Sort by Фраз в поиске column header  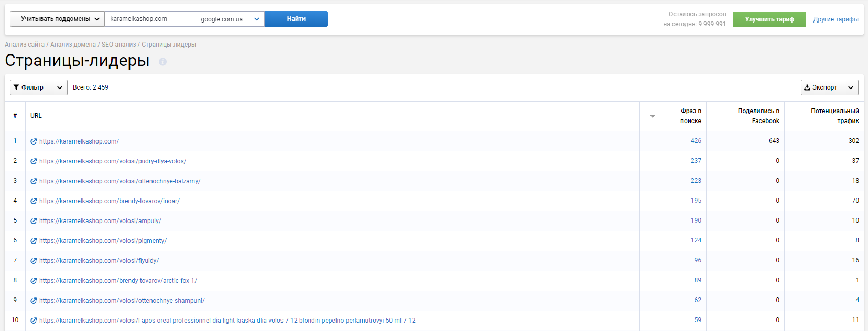click(x=690, y=116)
